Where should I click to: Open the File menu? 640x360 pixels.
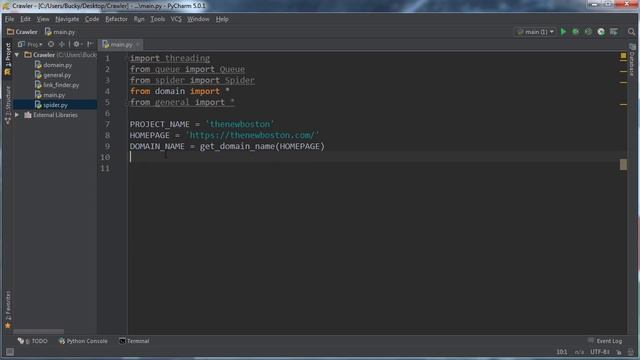[x=9, y=19]
